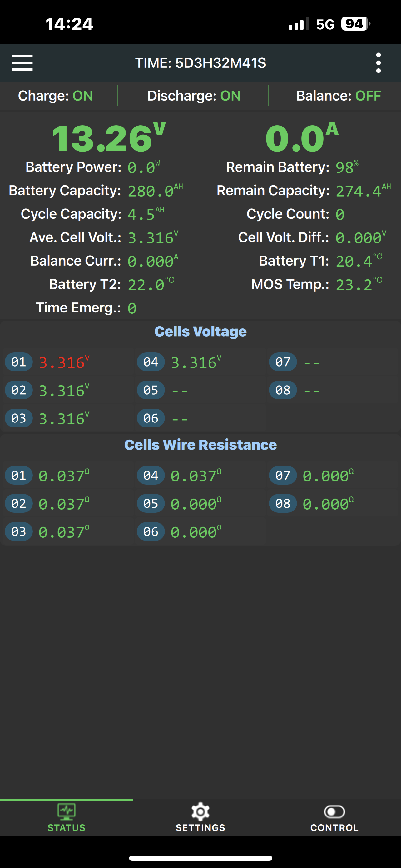The width and height of the screenshot is (401, 868).
Task: Switch to the CONTROL tab label
Action: 334,828
